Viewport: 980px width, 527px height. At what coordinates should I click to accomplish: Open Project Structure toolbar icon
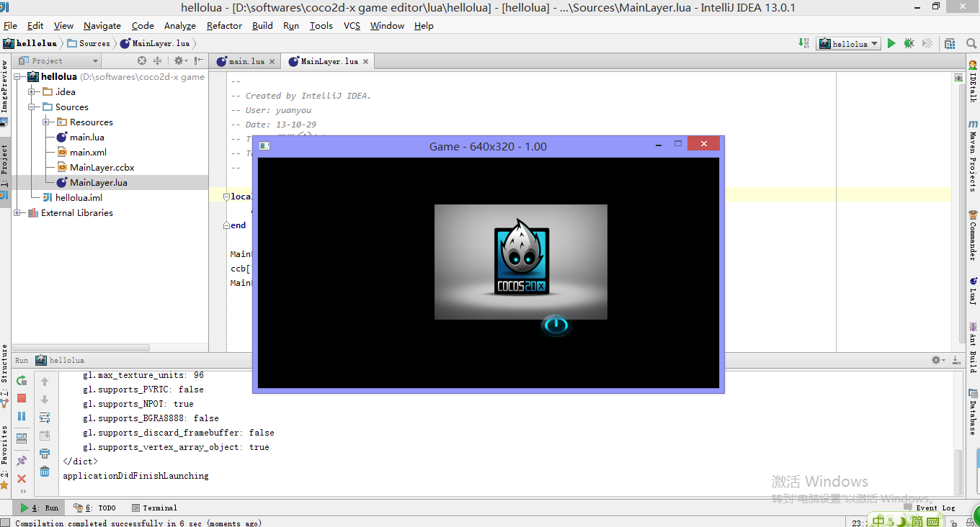[950, 43]
